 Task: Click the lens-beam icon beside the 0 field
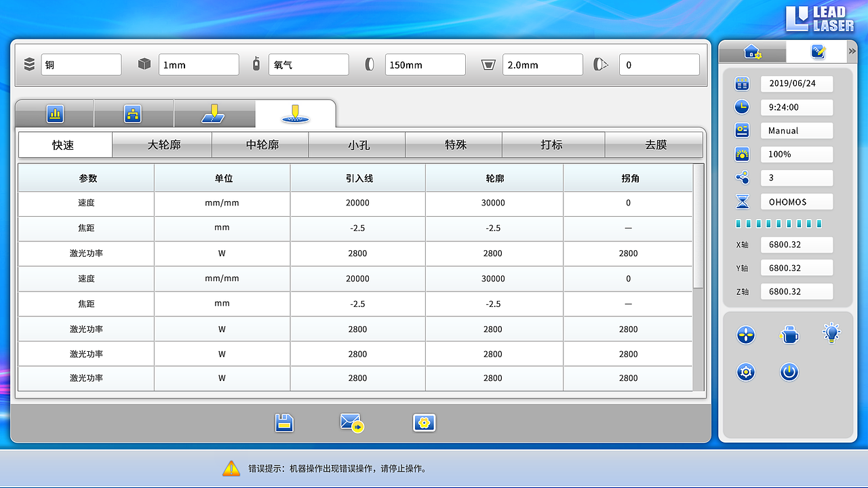600,64
